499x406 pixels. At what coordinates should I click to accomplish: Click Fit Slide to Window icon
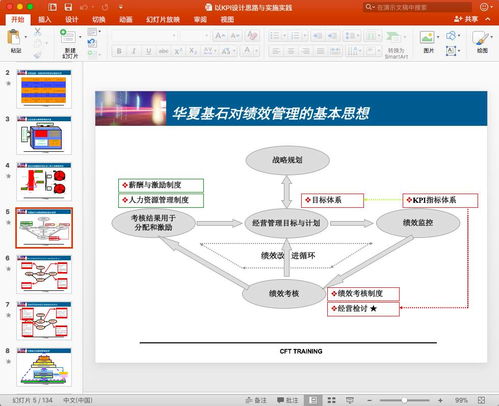click(x=481, y=400)
